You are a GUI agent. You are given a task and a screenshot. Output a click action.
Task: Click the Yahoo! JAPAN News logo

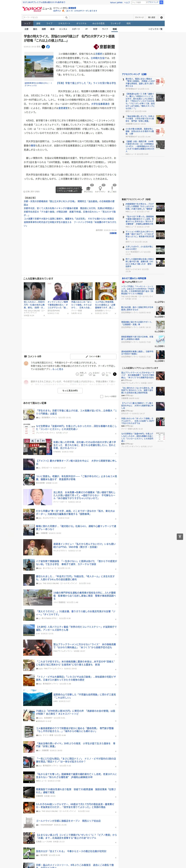(x=37, y=9)
